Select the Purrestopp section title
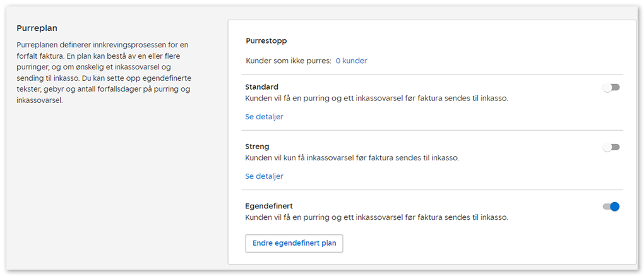Screen dimensions: 644x276 pyautogui.click(x=266, y=41)
